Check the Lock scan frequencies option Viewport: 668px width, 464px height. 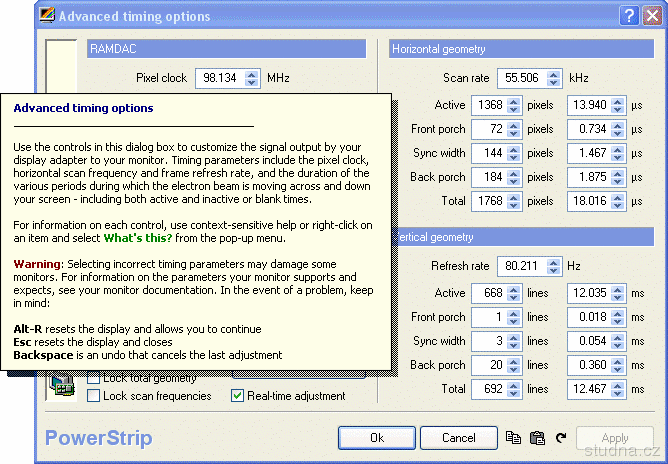point(93,396)
